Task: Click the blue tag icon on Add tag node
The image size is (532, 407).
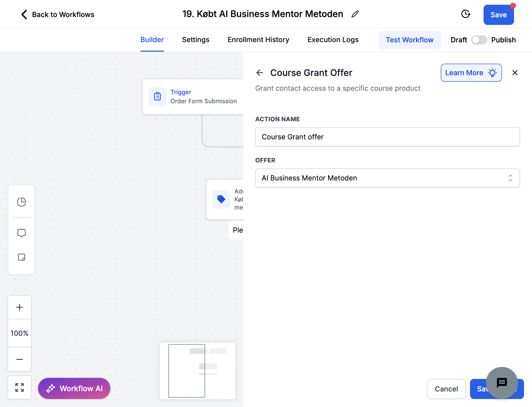Action: 221,199
